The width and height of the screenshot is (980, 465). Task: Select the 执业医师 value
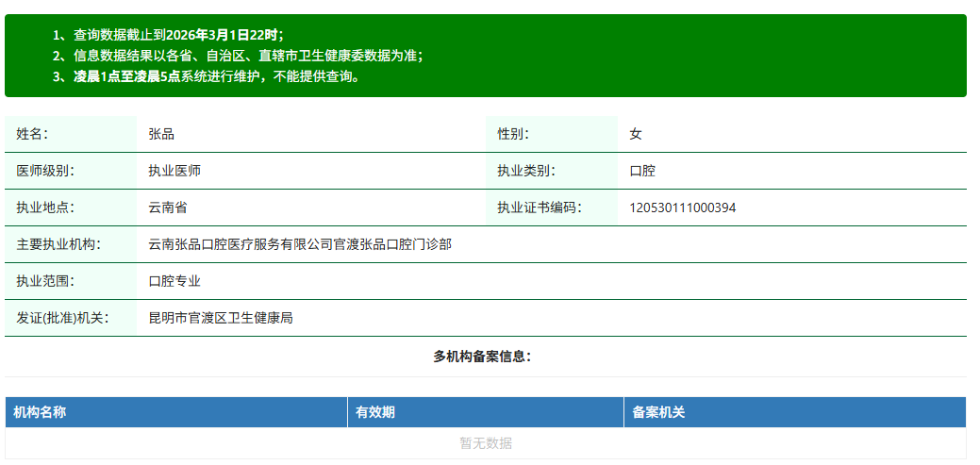click(x=174, y=171)
